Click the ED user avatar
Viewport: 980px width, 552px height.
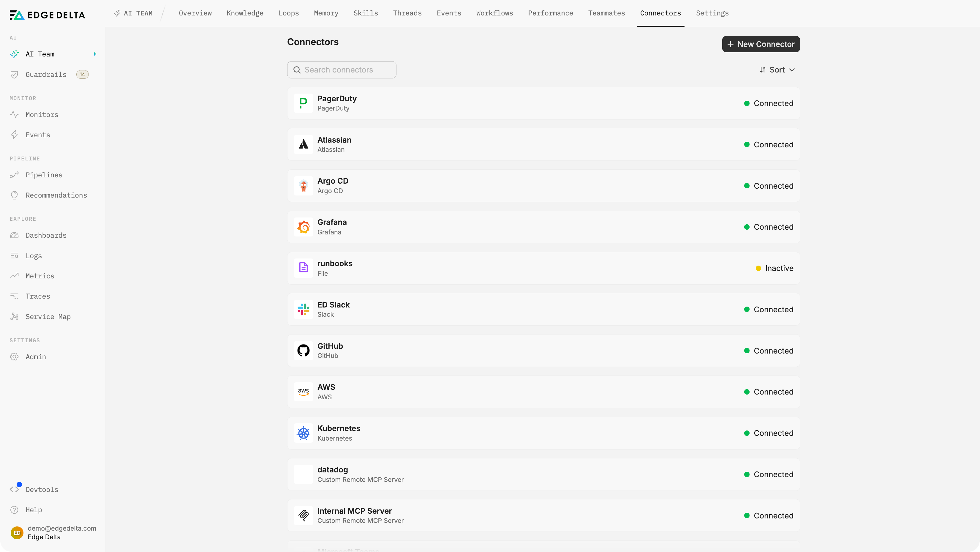[x=17, y=533]
